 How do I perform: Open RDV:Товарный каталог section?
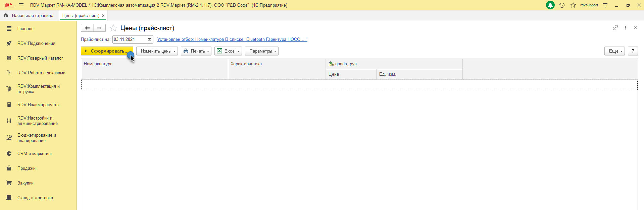38,58
